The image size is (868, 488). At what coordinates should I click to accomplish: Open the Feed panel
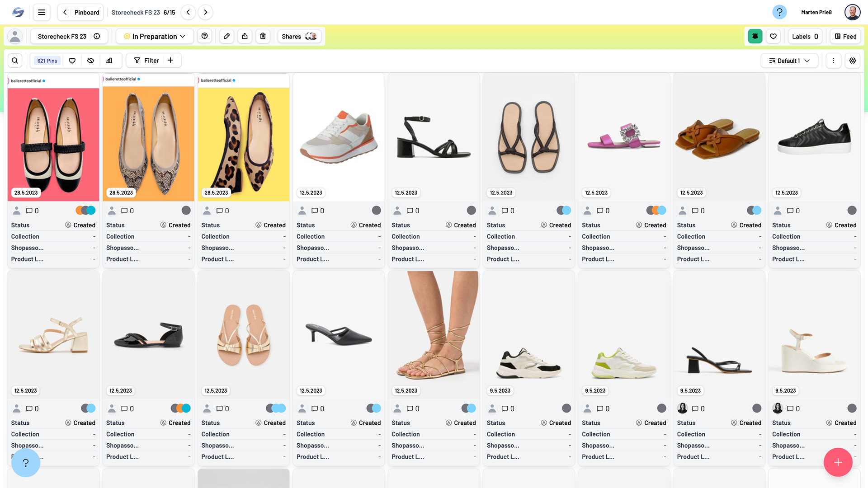(845, 36)
